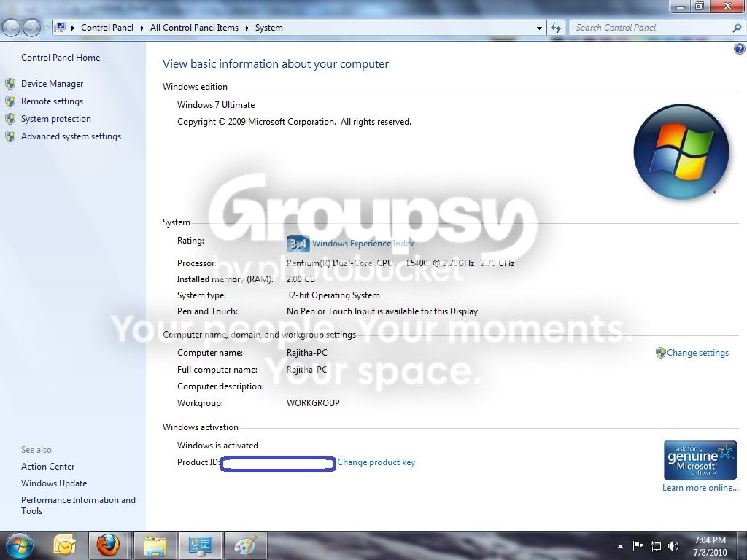Click the Action Center flag tray icon
This screenshot has height=560, width=747.
638,545
